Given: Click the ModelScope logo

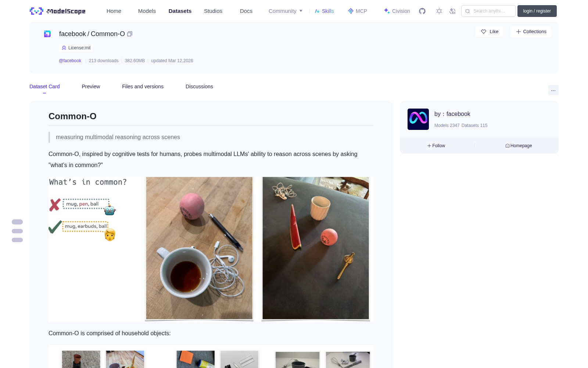Looking at the screenshot, I should [x=58, y=11].
